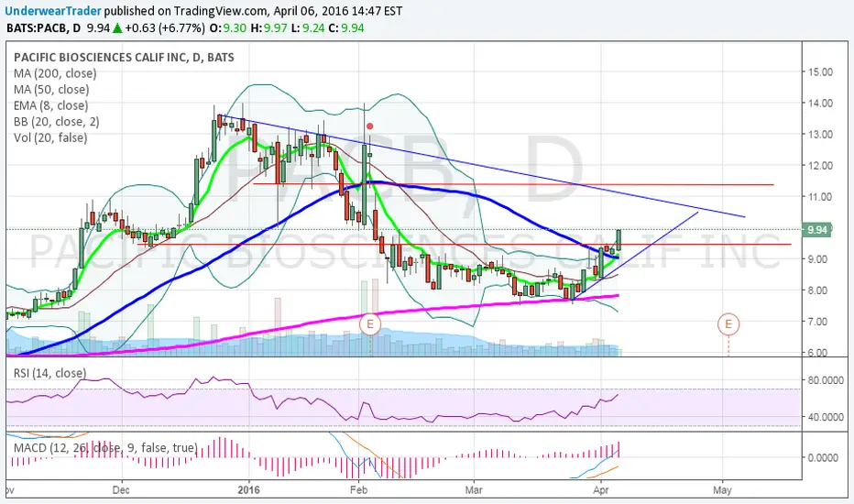Select the MA (200, close) indicator label
This screenshot has height=504, width=854.
point(55,73)
